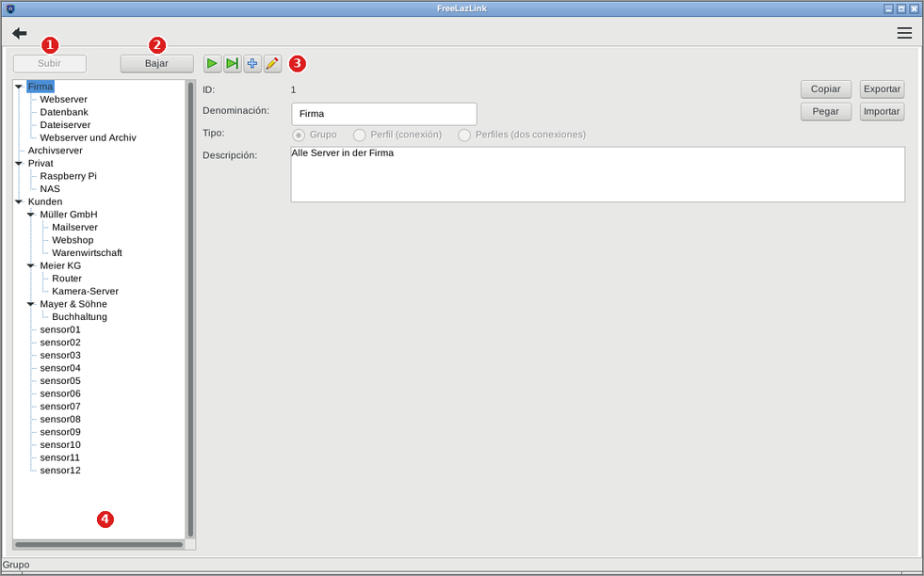
Task: Click the blue plus add icon
Action: coord(252,64)
